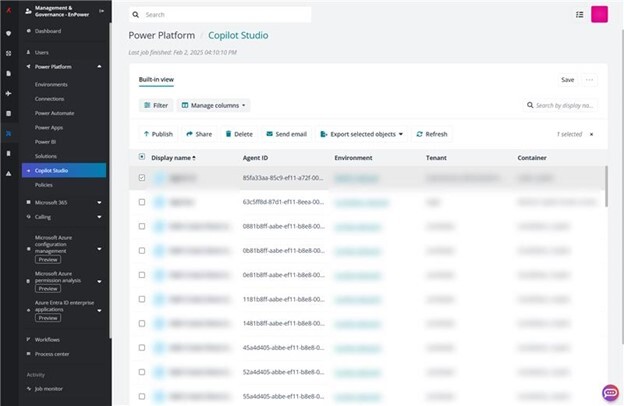Screen dimensions: 624x406
Task: Open the Filter panel
Action: [x=156, y=105]
